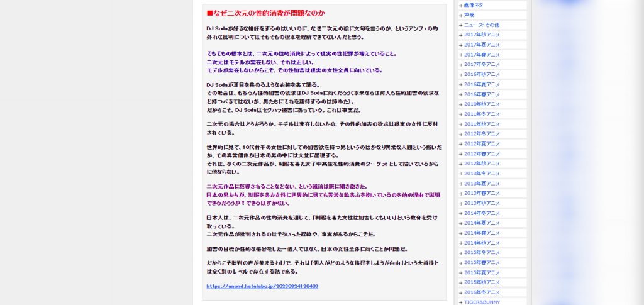Viewport: 644px width, 305px height.
Task: Open the 2016年冬アニメ category
Action: (x=482, y=292)
